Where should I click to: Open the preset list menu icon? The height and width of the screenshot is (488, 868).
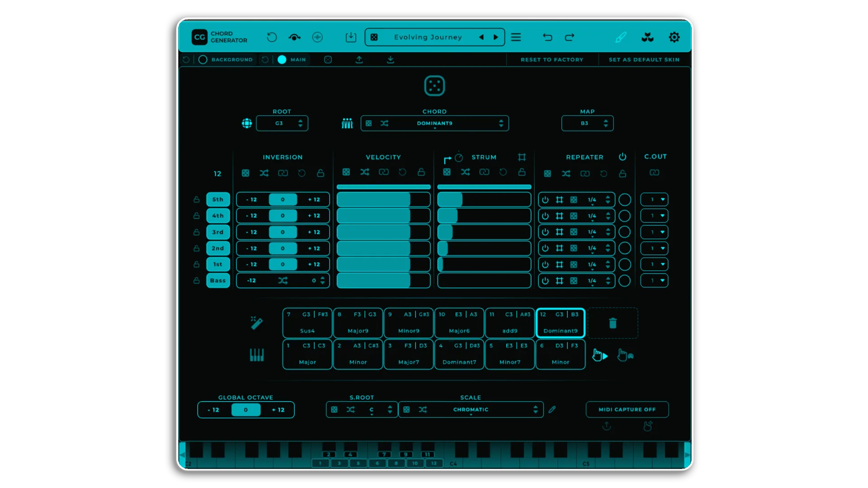pyautogui.click(x=516, y=37)
